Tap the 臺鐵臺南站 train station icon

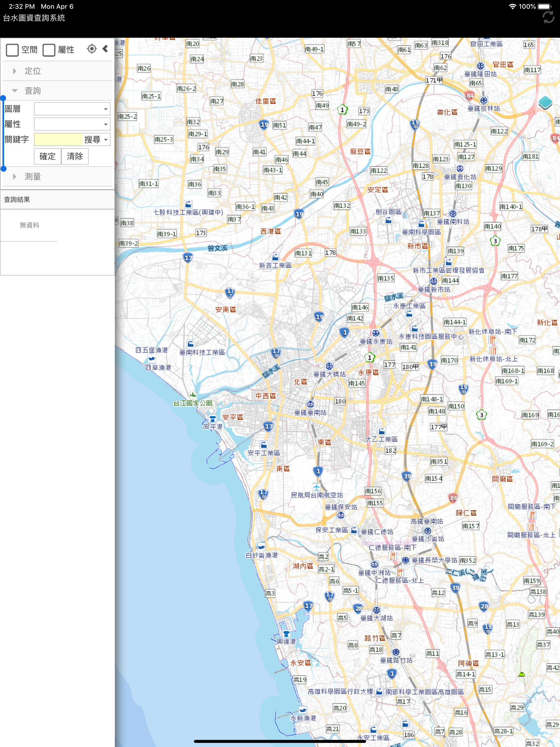[310, 404]
